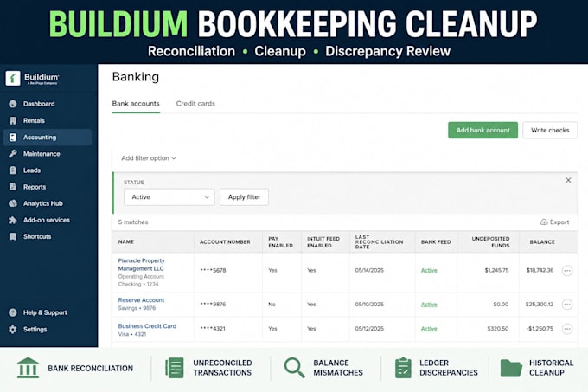The image size is (588, 392).
Task: Click the Reports document icon
Action: pos(13,187)
